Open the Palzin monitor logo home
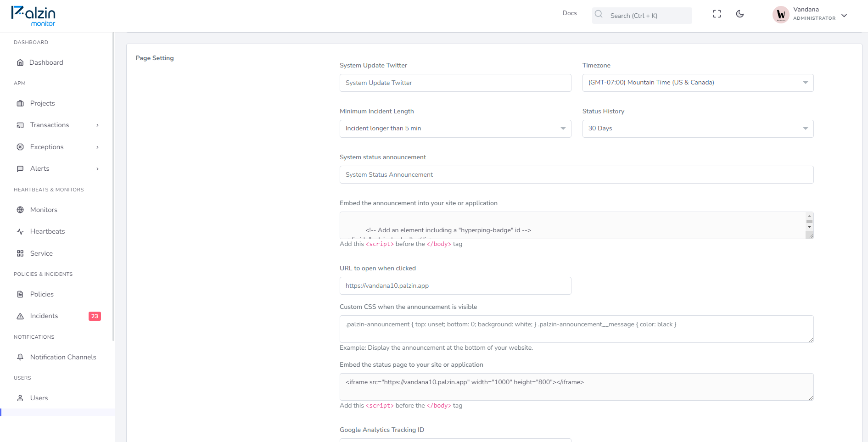Viewport: 868px width, 442px height. [x=33, y=16]
